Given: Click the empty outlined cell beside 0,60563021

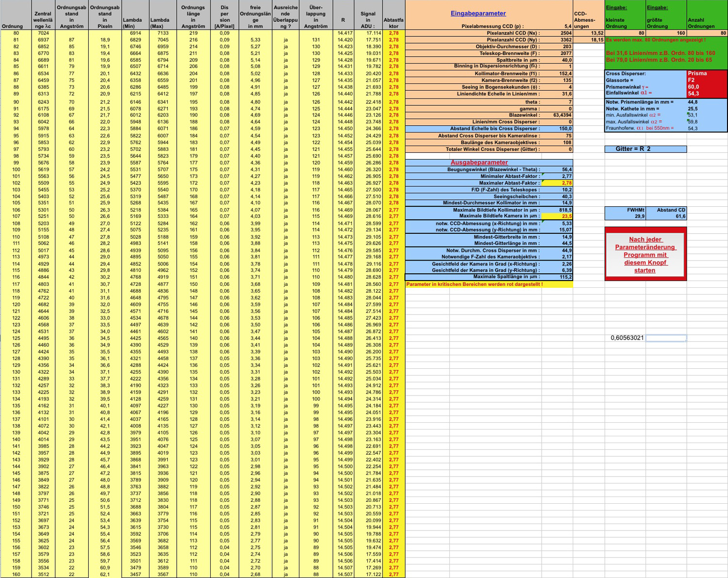Looking at the screenshot, I should [x=666, y=338].
